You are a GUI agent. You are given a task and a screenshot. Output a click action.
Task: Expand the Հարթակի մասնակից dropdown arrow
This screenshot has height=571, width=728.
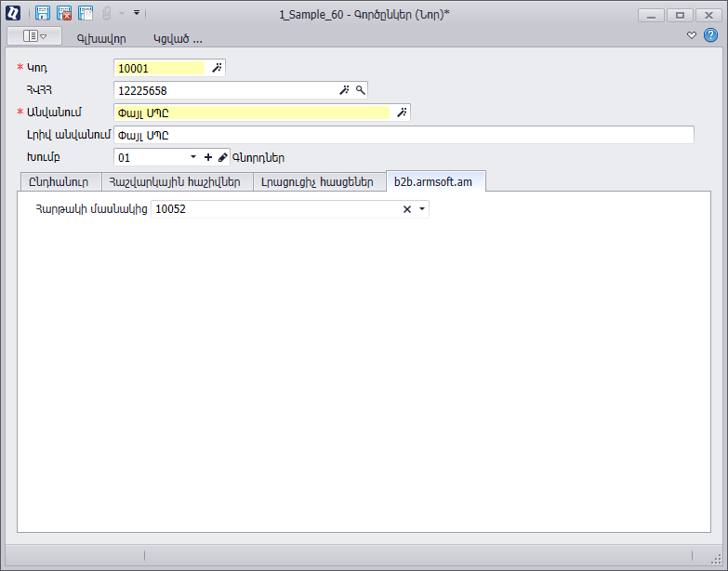tap(422, 209)
